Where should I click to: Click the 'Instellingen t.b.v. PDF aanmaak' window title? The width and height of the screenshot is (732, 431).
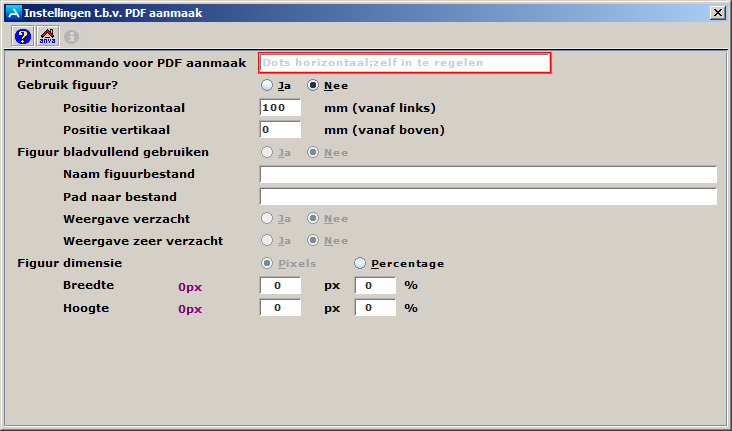pyautogui.click(x=113, y=13)
